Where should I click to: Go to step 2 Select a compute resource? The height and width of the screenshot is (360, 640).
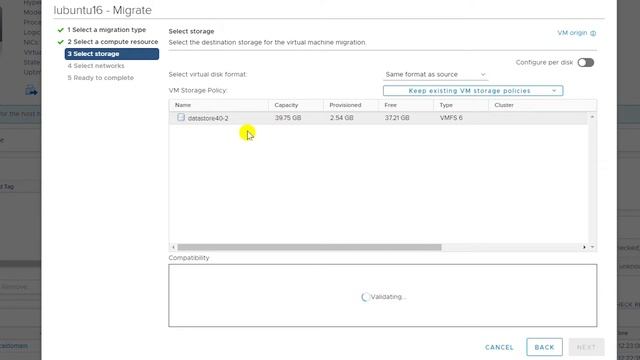tap(113, 42)
